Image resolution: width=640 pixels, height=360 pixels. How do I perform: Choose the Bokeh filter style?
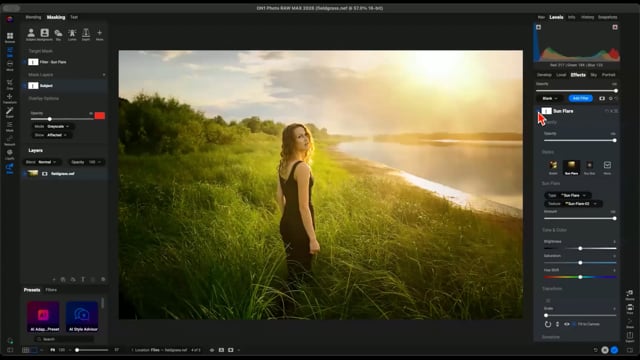553,167
